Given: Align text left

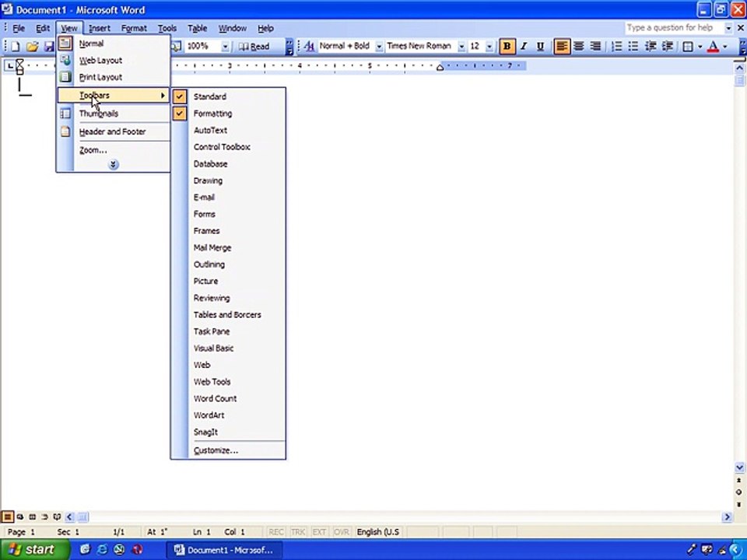Looking at the screenshot, I should pyautogui.click(x=562, y=46).
